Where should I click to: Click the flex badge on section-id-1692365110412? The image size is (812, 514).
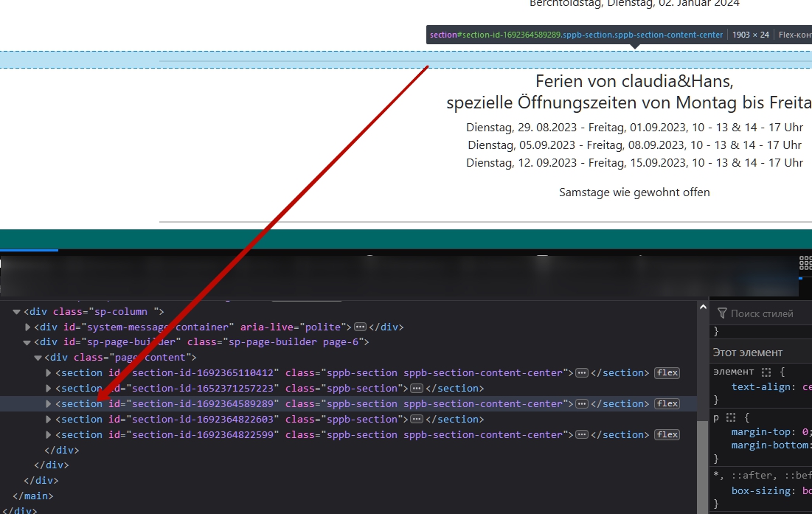(667, 373)
